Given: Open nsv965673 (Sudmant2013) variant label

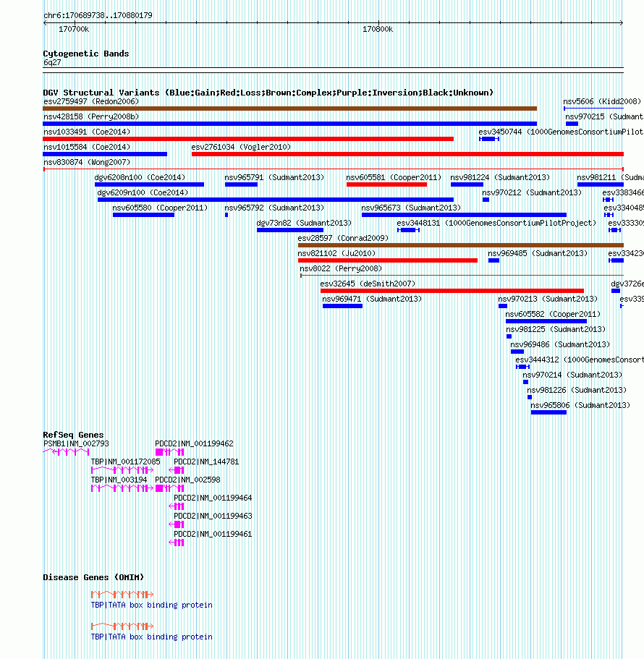Looking at the screenshot, I should 411,208.
